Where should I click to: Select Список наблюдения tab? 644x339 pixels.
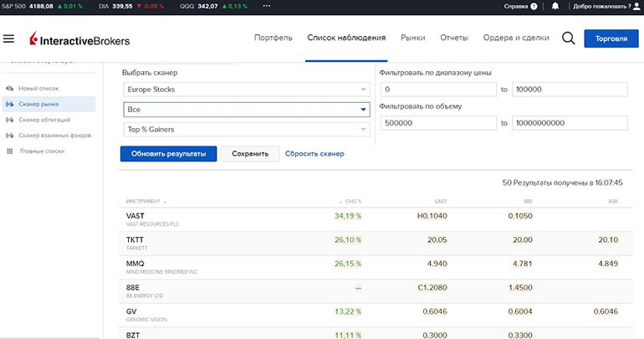[x=346, y=38]
